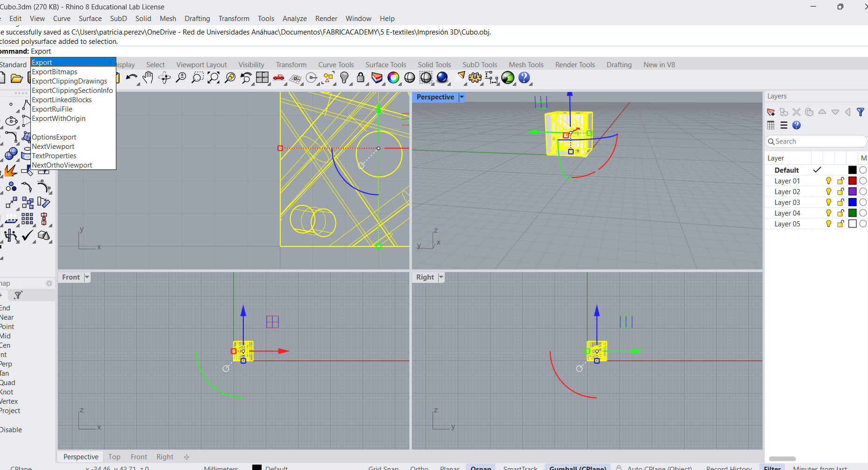
Task: Open the color wheel icon in toolbar
Action: 393,77
